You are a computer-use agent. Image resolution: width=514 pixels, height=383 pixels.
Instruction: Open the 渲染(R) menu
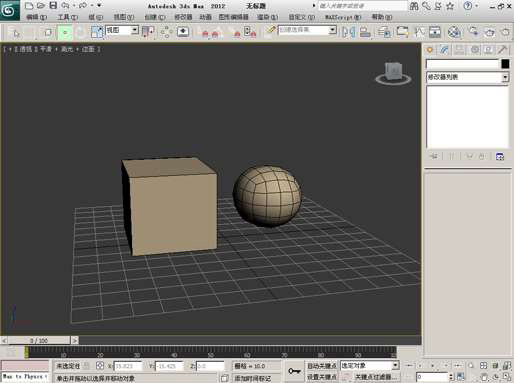(x=267, y=17)
